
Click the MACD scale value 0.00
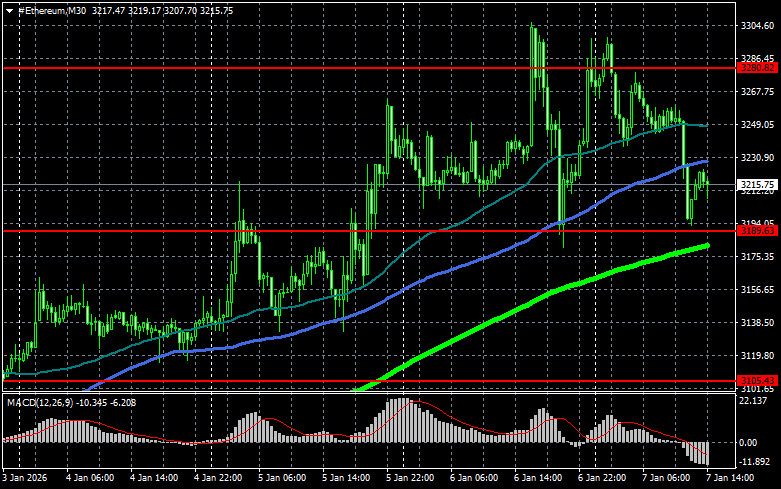click(748, 443)
